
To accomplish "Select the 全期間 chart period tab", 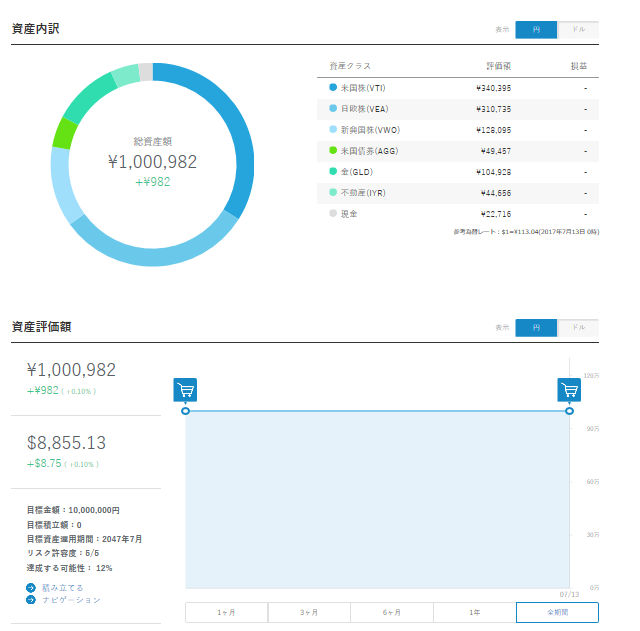I will (x=557, y=612).
